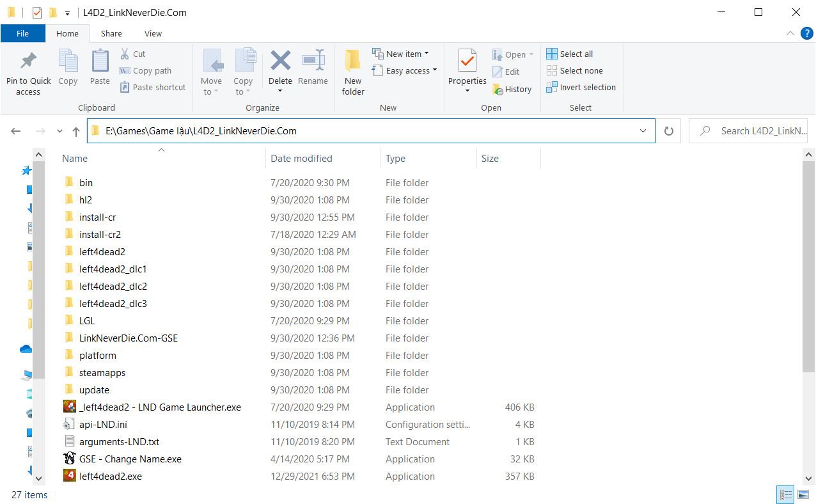Select the left4dead2_dlc1 folder
This screenshot has height=504, width=816.
(x=106, y=269)
